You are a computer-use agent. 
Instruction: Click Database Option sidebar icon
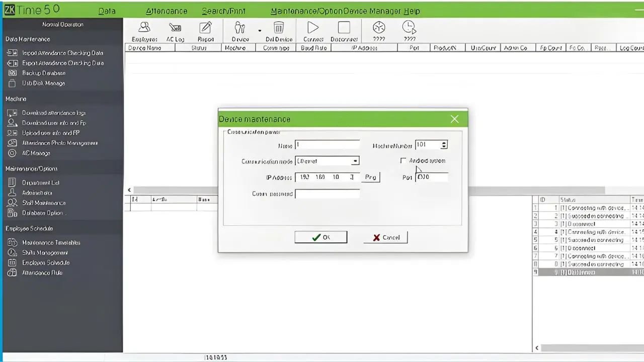point(13,213)
